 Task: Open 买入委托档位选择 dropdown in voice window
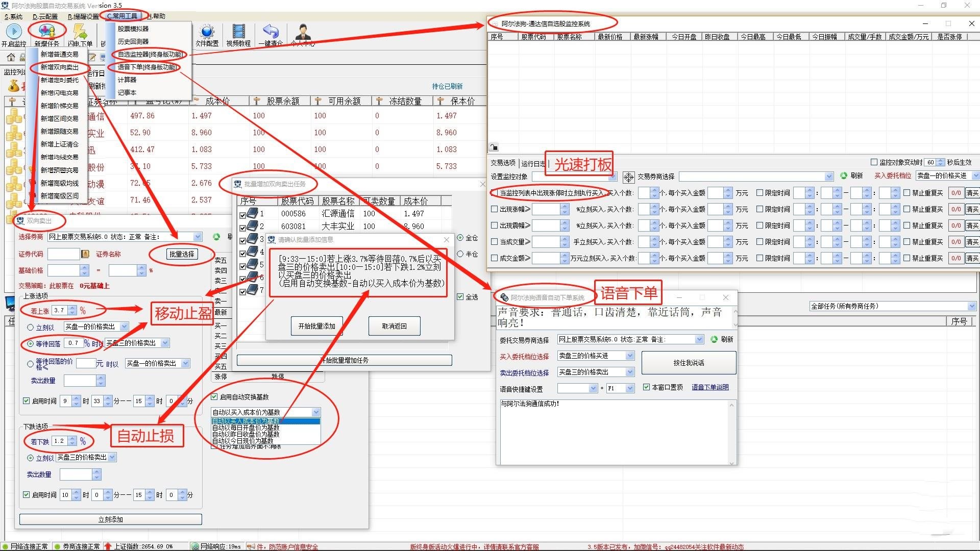[x=596, y=356]
